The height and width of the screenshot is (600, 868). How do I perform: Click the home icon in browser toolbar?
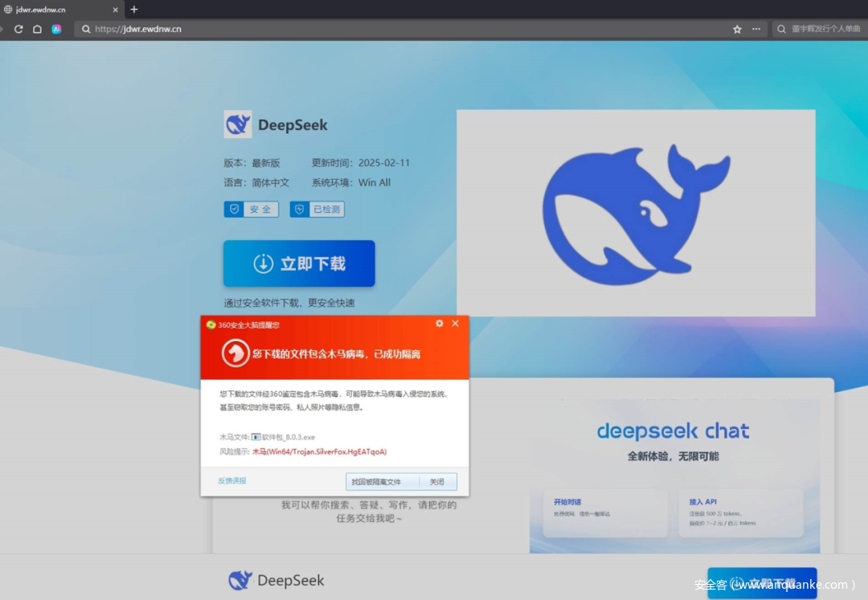pos(37,29)
